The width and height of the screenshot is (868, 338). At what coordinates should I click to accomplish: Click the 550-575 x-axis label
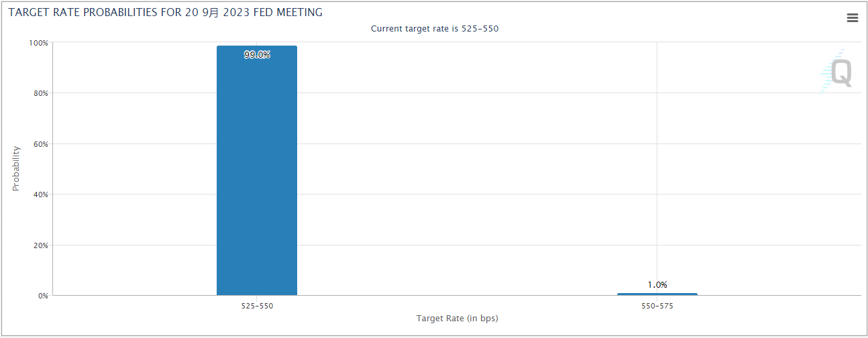(657, 306)
